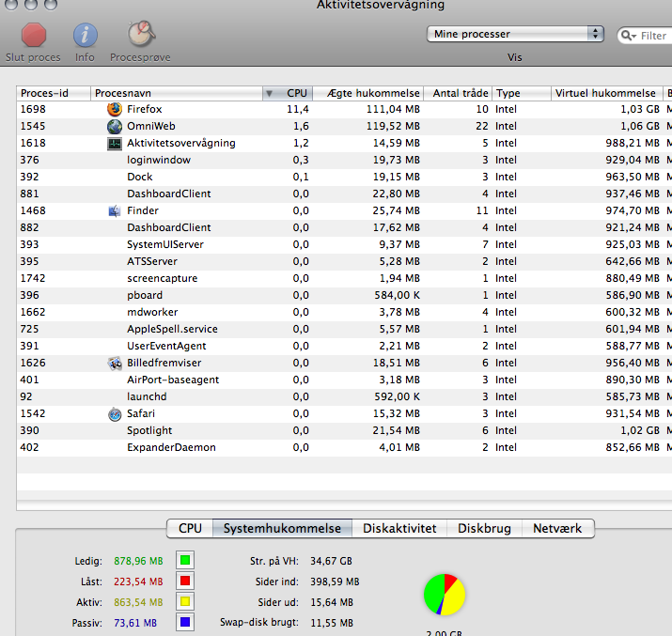Viewport: 672px width, 636px height.
Task: Select the UserEventAgent process
Action: [345, 347]
